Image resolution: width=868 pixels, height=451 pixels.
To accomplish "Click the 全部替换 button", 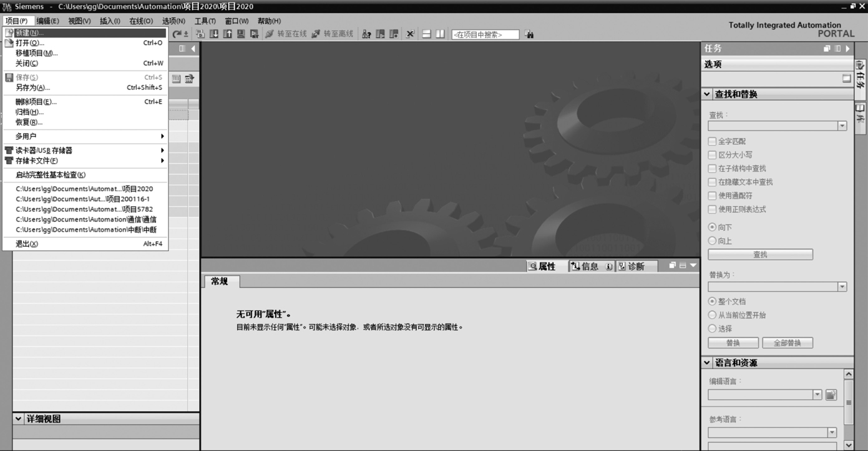I will click(788, 343).
